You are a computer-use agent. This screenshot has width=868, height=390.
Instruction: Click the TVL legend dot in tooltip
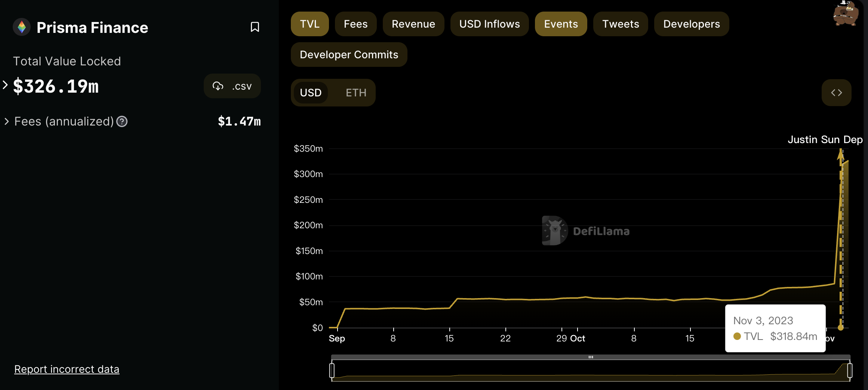point(737,336)
